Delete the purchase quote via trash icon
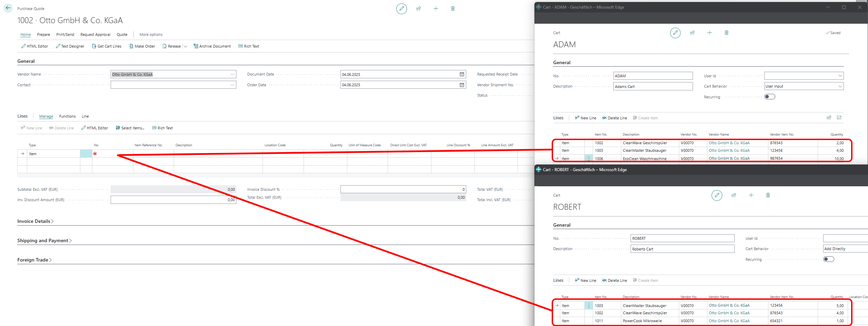The height and width of the screenshot is (326, 868). 453,9
